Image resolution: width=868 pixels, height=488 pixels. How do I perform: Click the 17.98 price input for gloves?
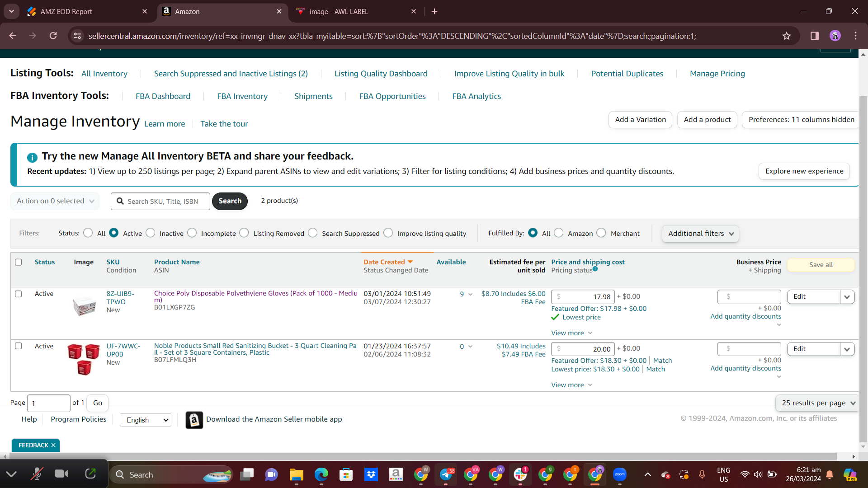tap(583, 297)
